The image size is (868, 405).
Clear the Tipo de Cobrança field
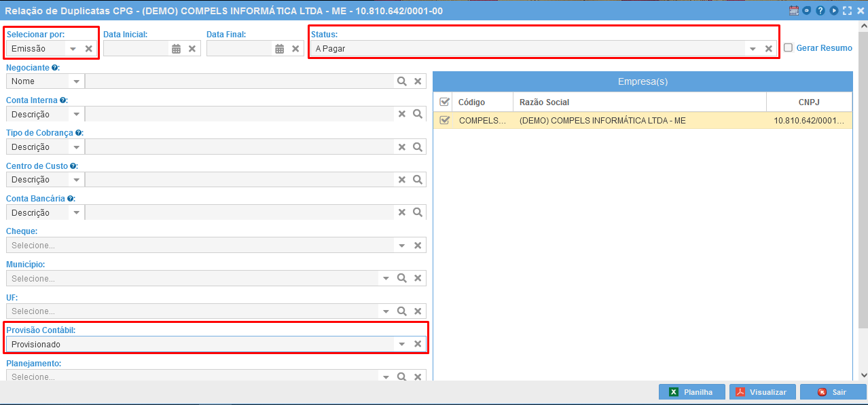pos(402,147)
